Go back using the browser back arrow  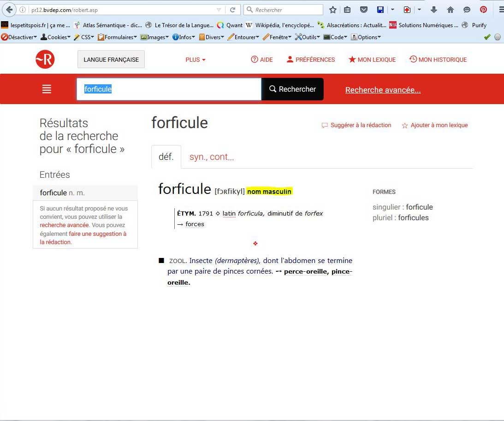point(9,10)
